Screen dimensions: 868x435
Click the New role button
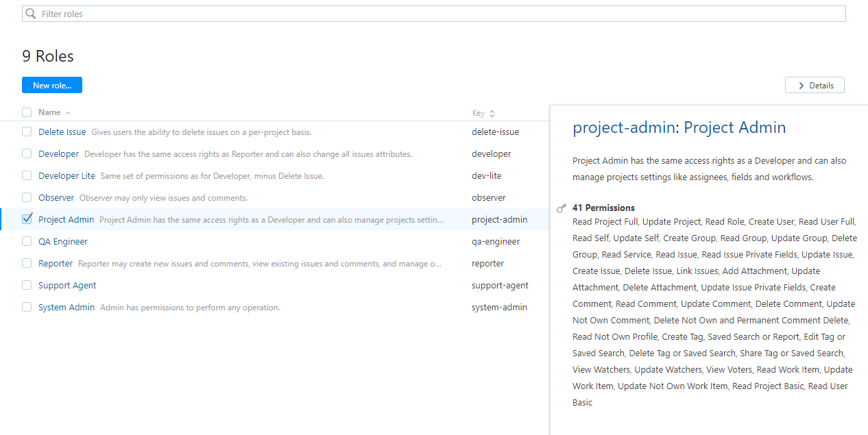[x=52, y=85]
